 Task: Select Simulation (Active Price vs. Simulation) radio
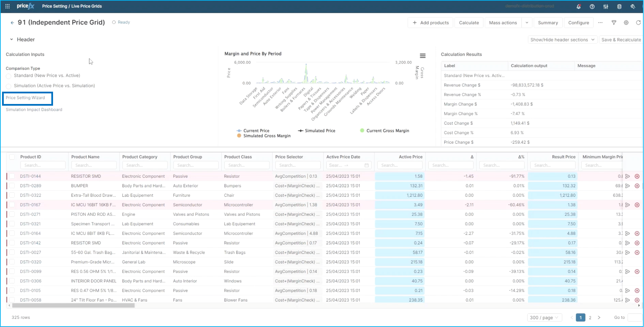[x=9, y=86]
